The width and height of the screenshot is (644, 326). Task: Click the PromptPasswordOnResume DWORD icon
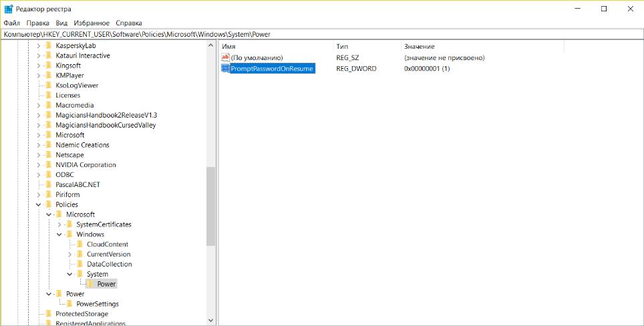[225, 69]
